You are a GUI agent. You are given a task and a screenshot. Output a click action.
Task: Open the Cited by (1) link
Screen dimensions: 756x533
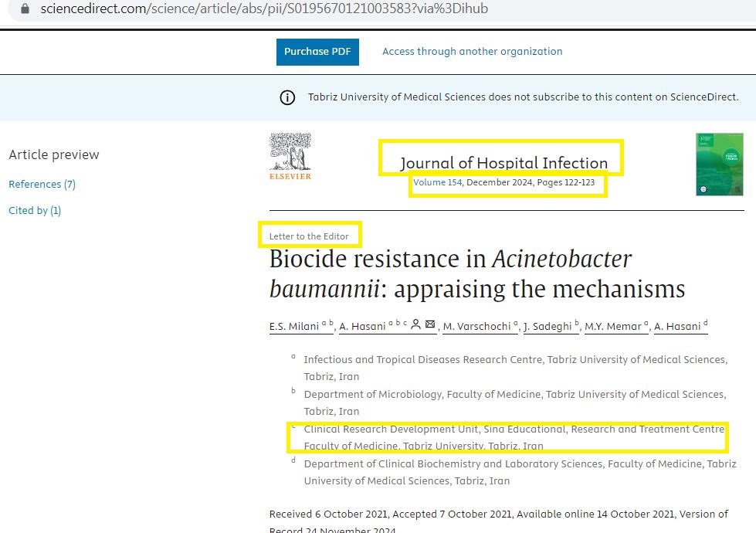pos(35,210)
